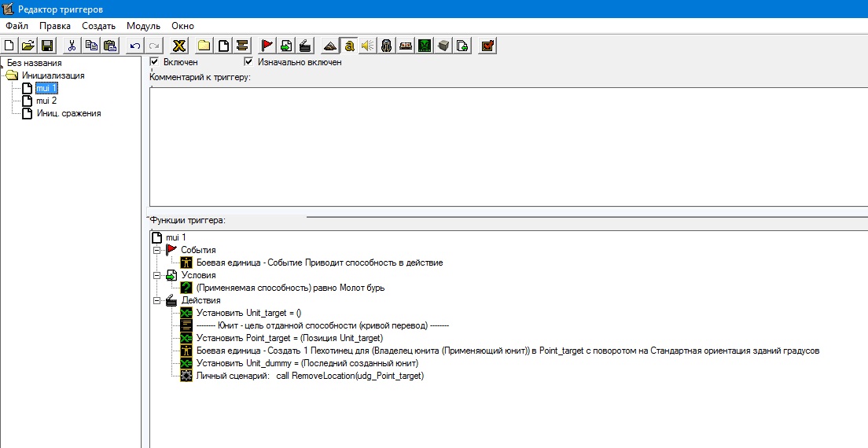Select action 'Установить Unit_target = ()'
Viewport: 868px width, 448px height.
coord(248,313)
